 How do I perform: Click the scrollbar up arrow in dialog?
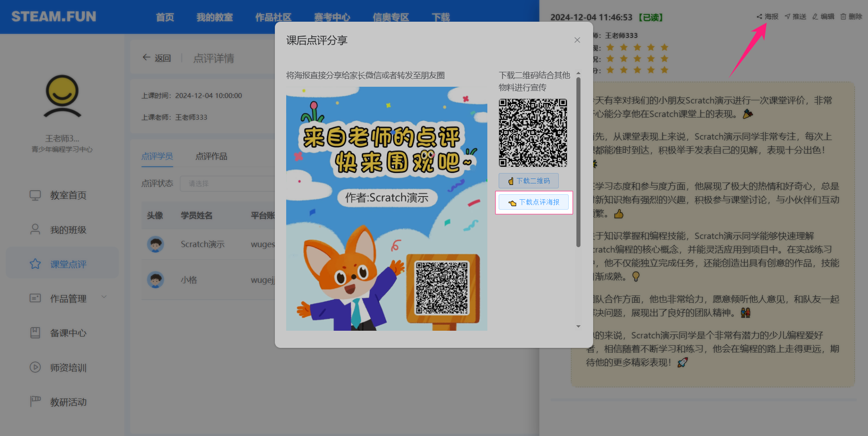[x=578, y=73]
